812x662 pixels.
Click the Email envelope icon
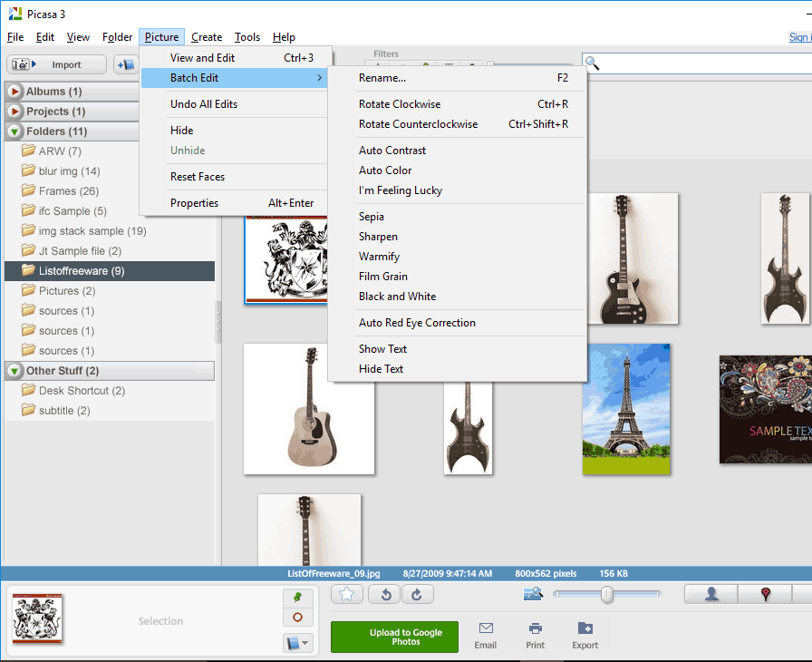[x=486, y=628]
